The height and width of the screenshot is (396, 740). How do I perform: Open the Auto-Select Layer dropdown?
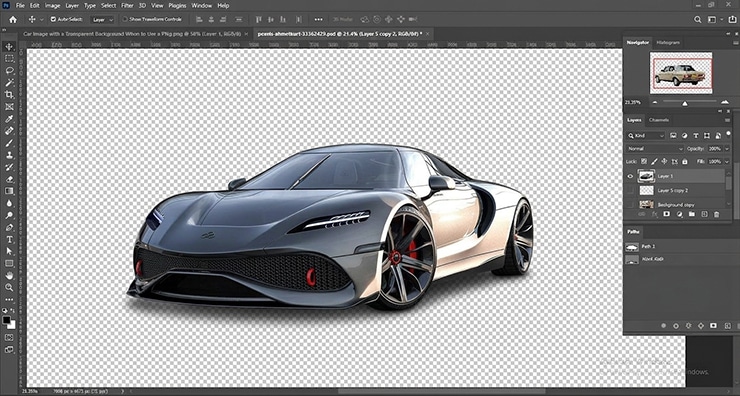click(x=102, y=20)
